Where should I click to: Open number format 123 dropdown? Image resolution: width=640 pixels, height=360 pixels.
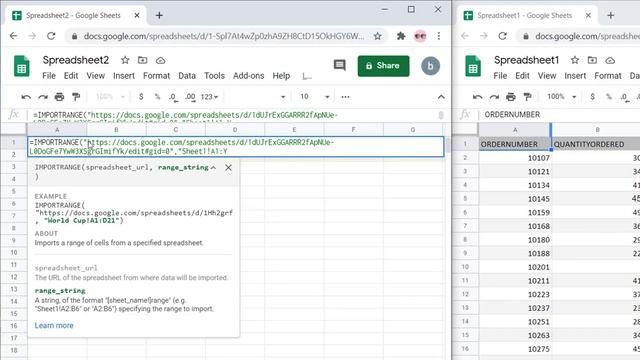click(209, 97)
